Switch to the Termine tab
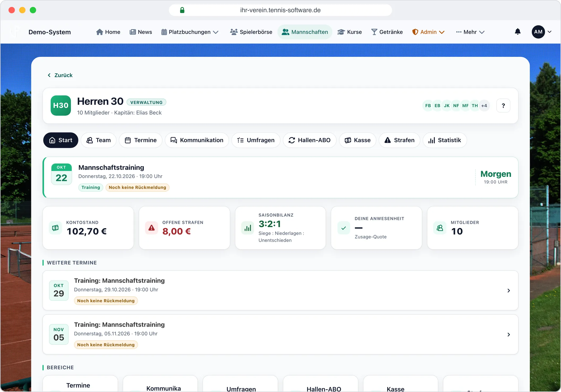Screen dimensions: 561x392 tap(141, 140)
